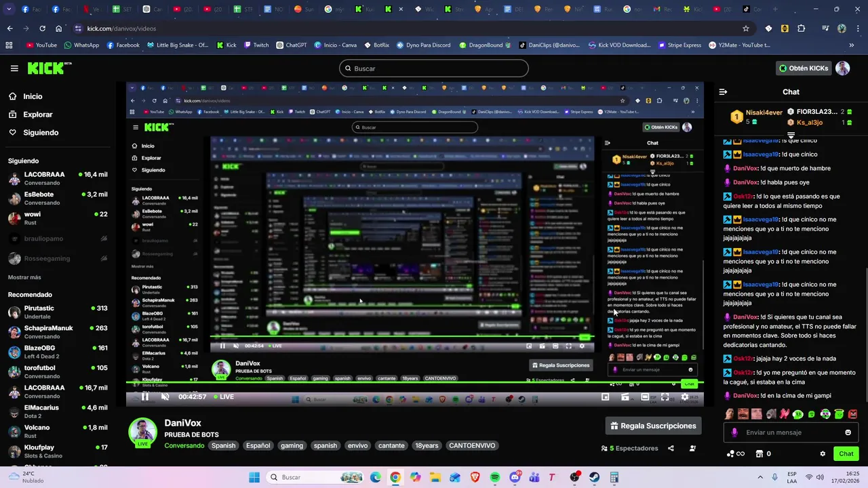Toggle theater mode in player
868x488 pixels.
[x=645, y=397]
